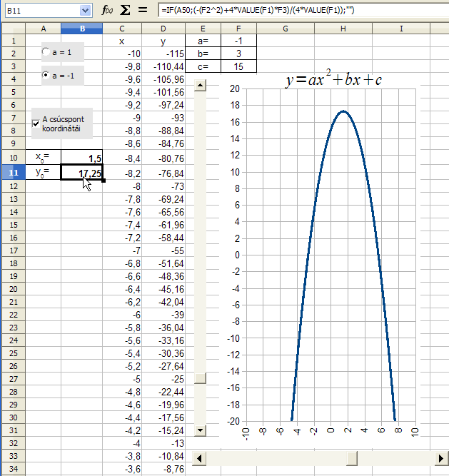Click the vertical slider thumb
Viewport: 449px width, 476px height.
(200, 378)
